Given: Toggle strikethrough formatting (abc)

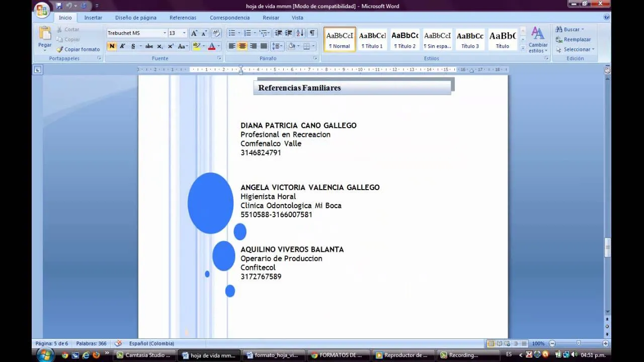Looking at the screenshot, I should [149, 46].
